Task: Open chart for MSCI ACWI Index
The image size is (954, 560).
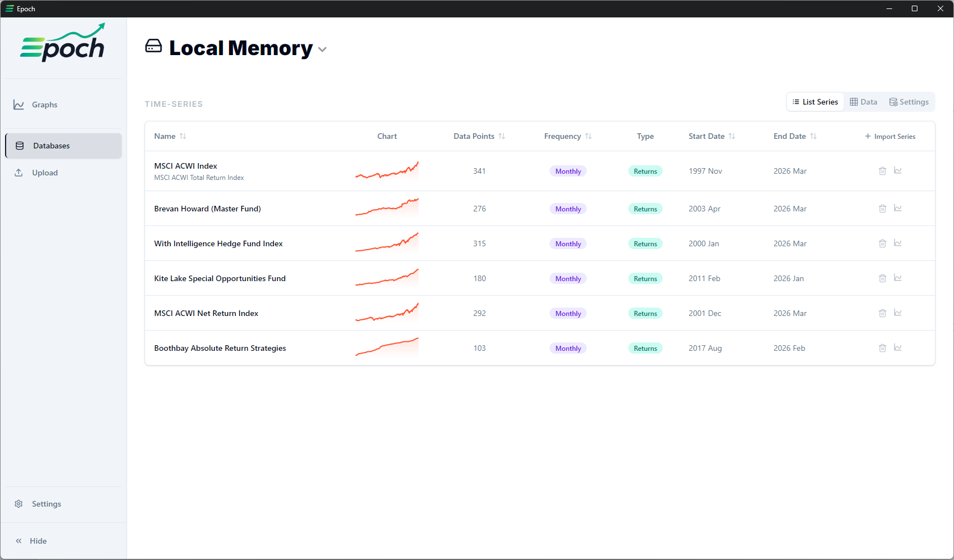Action: [898, 170]
